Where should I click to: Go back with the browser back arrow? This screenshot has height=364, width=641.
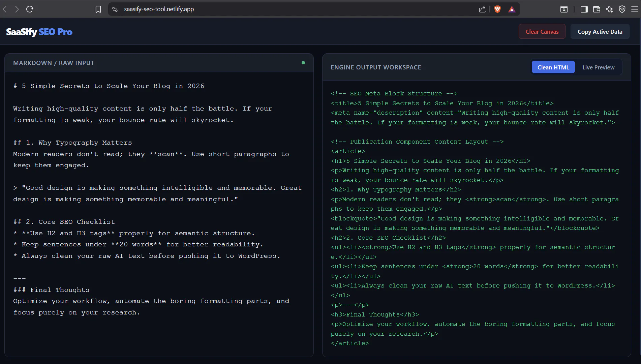5,9
